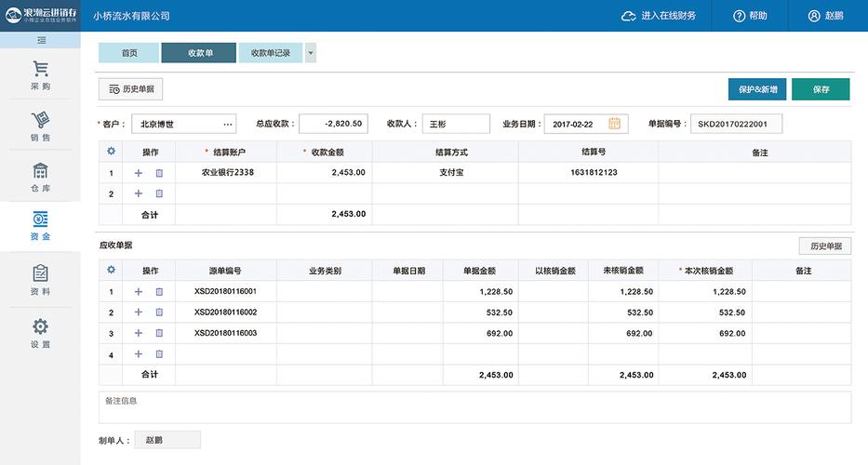
Task: Click the green 保存 button
Action: (x=821, y=89)
